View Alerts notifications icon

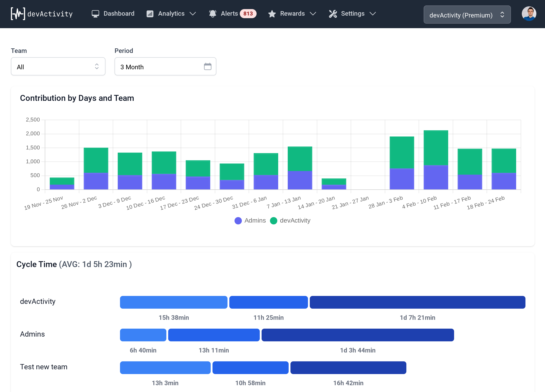coord(212,14)
